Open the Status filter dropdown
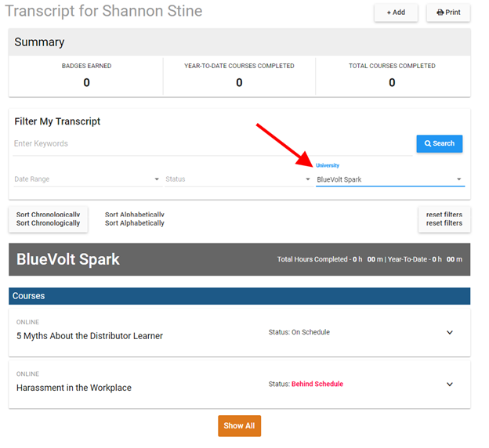 pyautogui.click(x=238, y=179)
